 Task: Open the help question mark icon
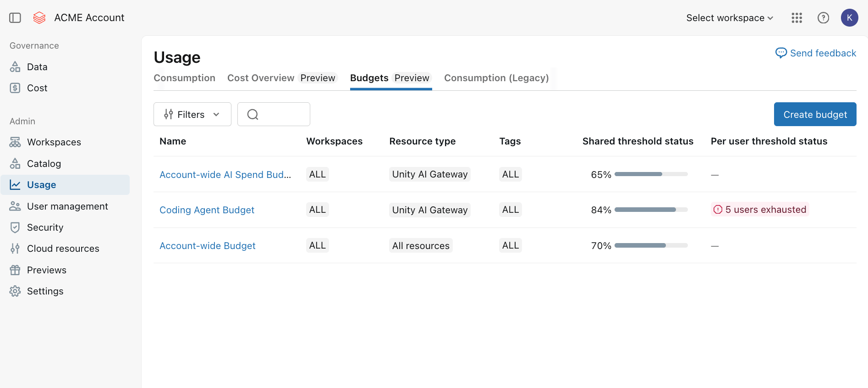pos(823,18)
